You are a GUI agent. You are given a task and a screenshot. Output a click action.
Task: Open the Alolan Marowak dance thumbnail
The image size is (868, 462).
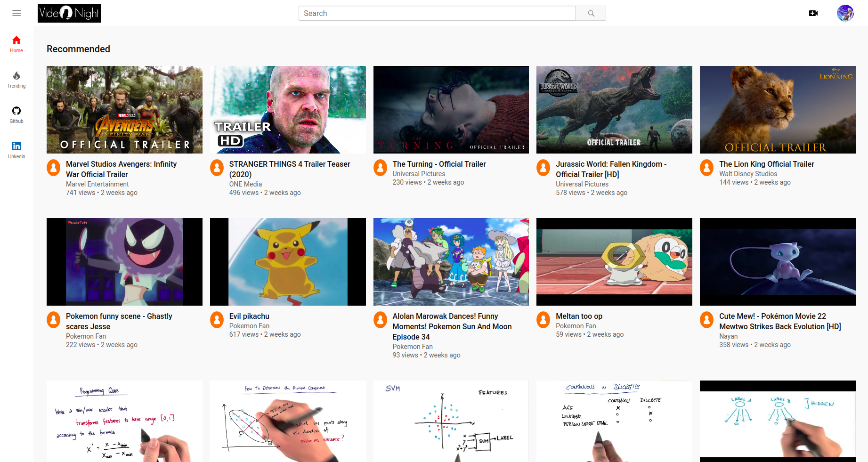451,262
